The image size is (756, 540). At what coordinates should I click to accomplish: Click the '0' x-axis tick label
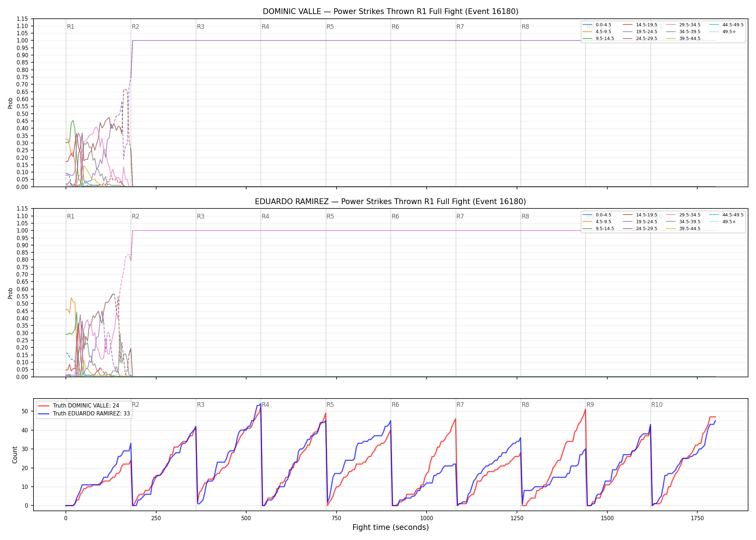[66, 518]
